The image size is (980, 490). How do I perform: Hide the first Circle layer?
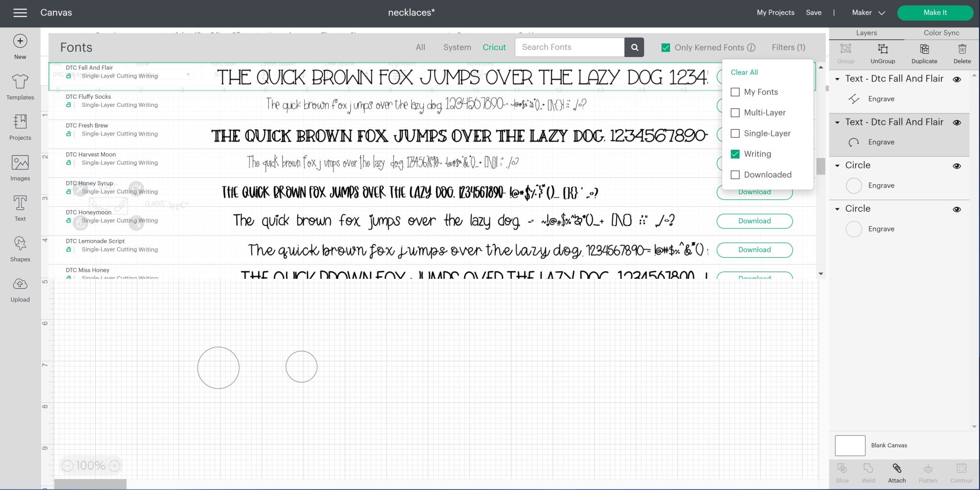click(x=957, y=166)
